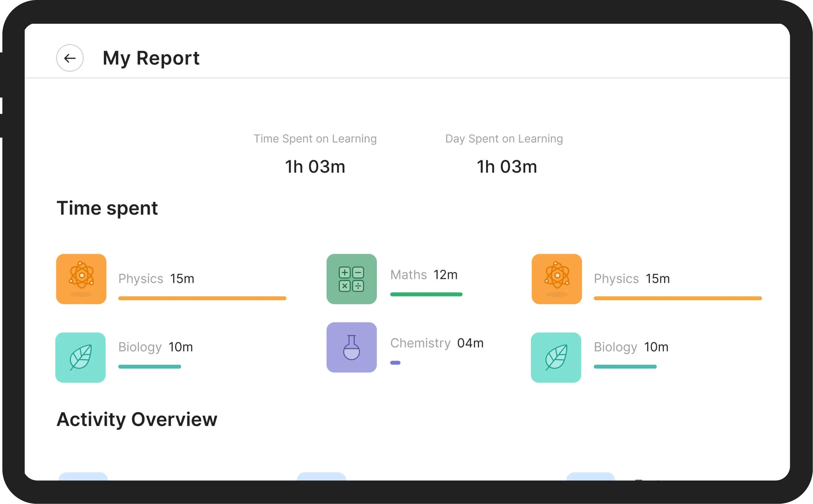Click the My Report page title

(151, 58)
